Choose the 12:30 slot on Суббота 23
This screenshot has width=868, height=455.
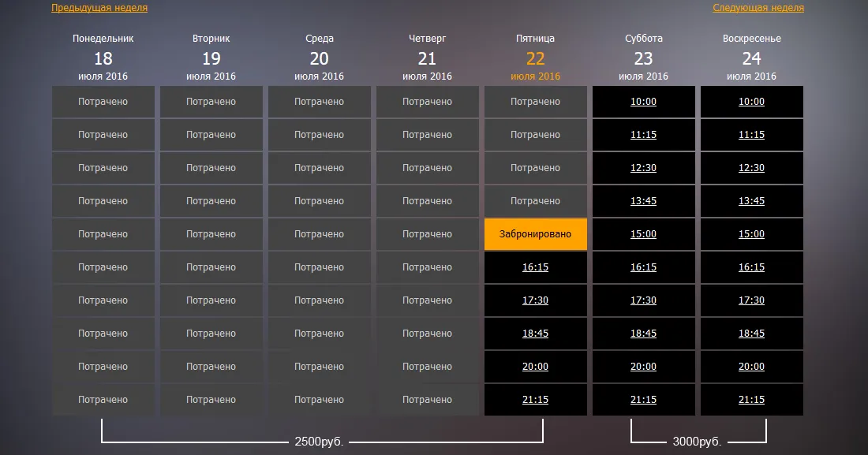tap(643, 168)
